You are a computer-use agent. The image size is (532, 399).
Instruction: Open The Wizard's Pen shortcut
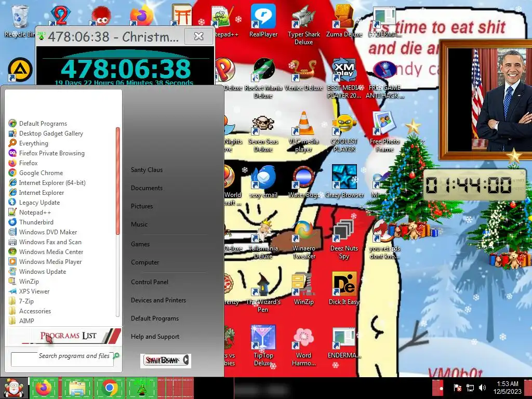tap(263, 292)
